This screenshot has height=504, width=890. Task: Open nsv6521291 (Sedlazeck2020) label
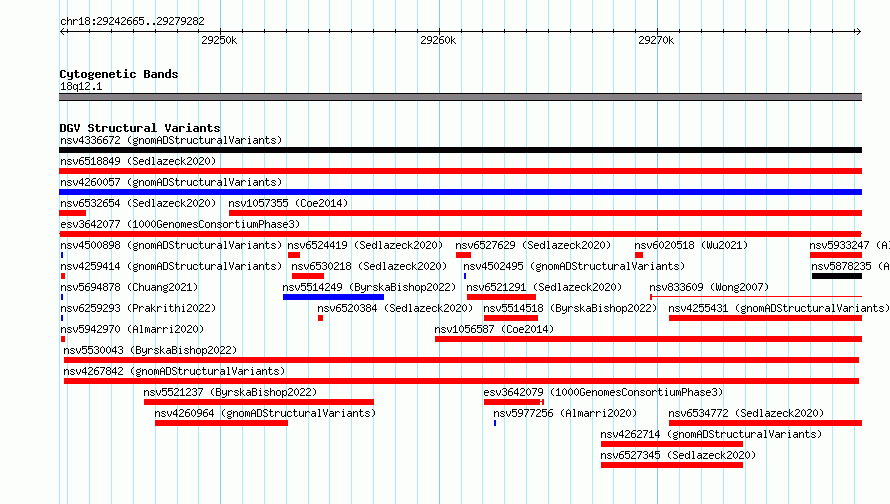(x=544, y=287)
